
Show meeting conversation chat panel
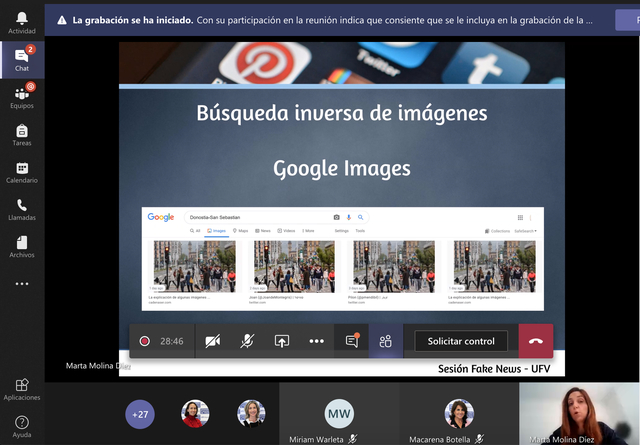[x=352, y=341]
